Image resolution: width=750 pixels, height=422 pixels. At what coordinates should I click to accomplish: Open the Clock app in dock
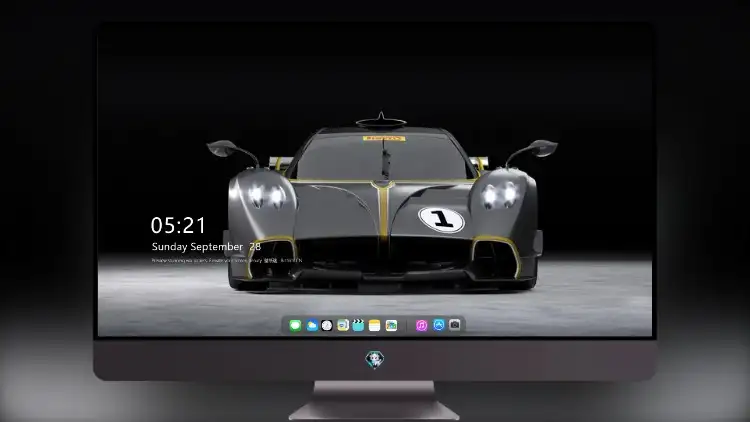(x=327, y=325)
